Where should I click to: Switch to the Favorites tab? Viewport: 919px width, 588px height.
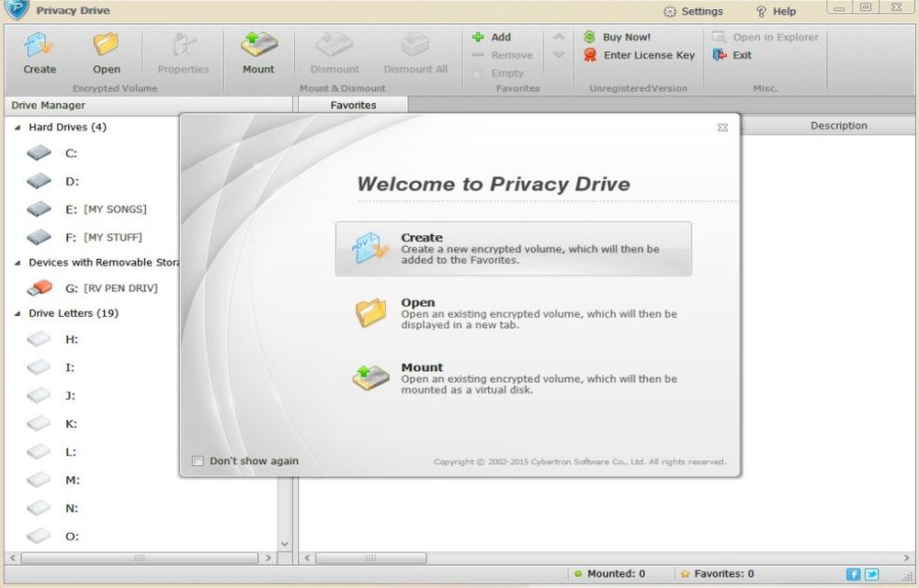pos(354,105)
